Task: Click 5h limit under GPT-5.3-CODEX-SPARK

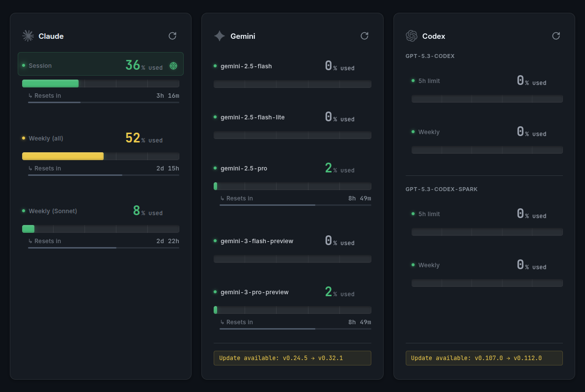Action: (429, 214)
